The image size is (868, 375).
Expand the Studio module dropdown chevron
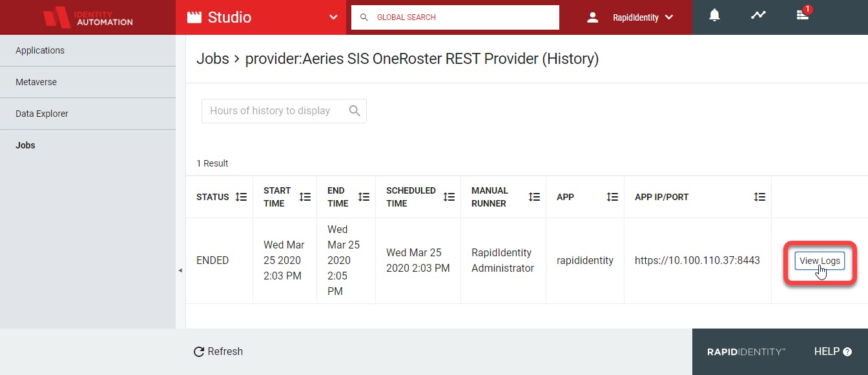[333, 17]
